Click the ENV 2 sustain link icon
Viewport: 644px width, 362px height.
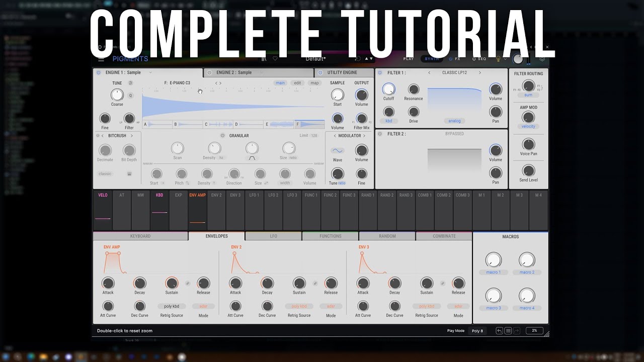pos(315,284)
